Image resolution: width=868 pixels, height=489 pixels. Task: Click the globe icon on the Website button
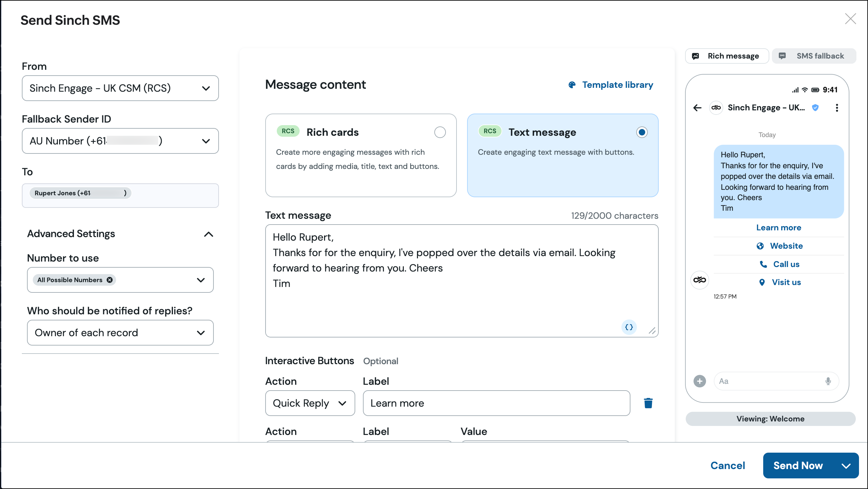[760, 246]
